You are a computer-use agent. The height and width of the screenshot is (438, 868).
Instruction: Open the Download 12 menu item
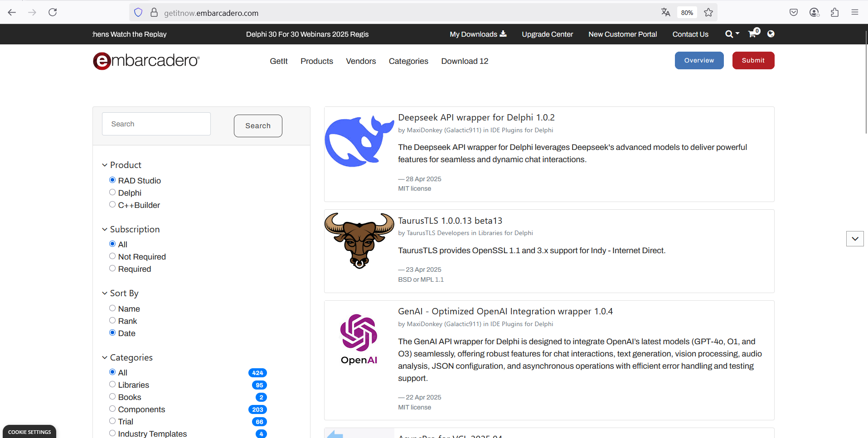pyautogui.click(x=465, y=61)
